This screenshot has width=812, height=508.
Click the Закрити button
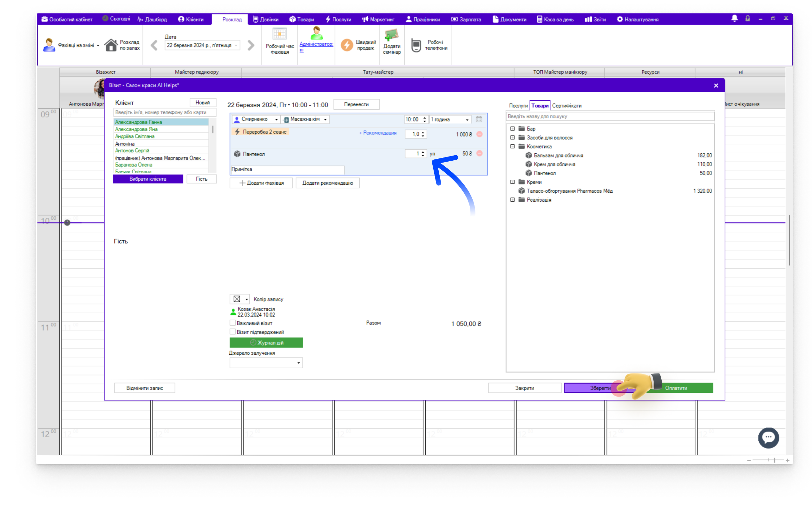(524, 388)
